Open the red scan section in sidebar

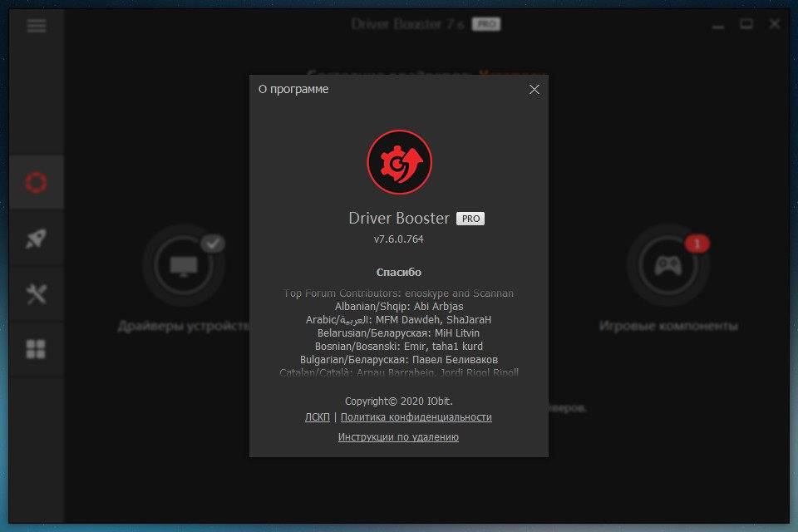[x=36, y=182]
